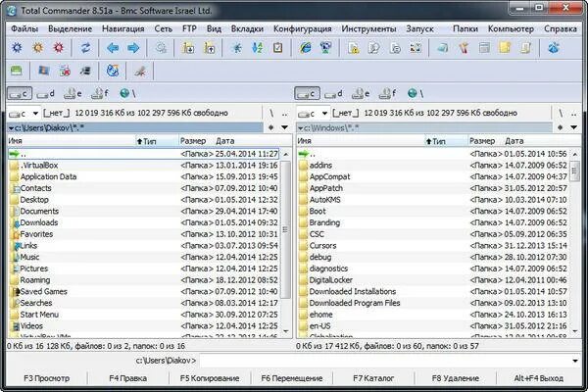Image resolution: width=588 pixels, height=392 pixels.
Task: Open the right path c:\Windows tab arrow
Action: click(x=301, y=128)
